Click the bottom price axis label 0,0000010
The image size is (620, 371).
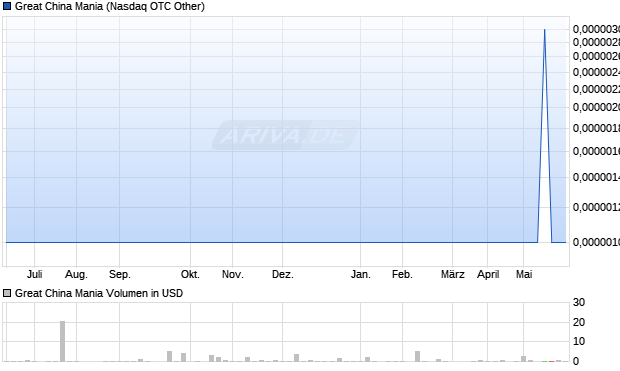(596, 242)
